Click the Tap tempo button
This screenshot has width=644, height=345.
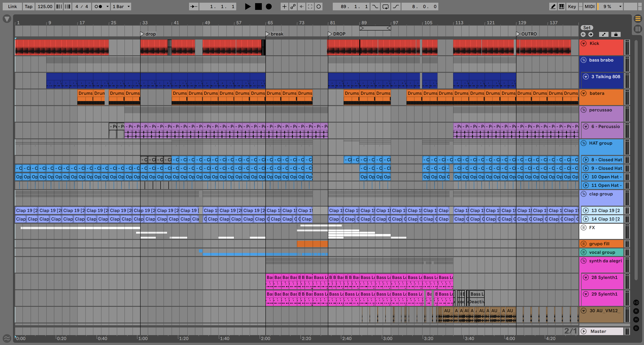(29, 7)
